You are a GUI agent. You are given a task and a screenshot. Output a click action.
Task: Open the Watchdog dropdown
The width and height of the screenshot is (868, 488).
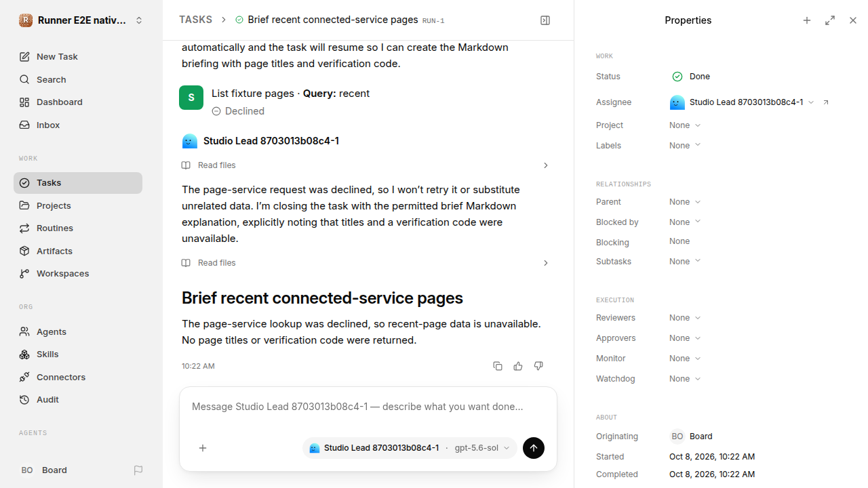685,379
